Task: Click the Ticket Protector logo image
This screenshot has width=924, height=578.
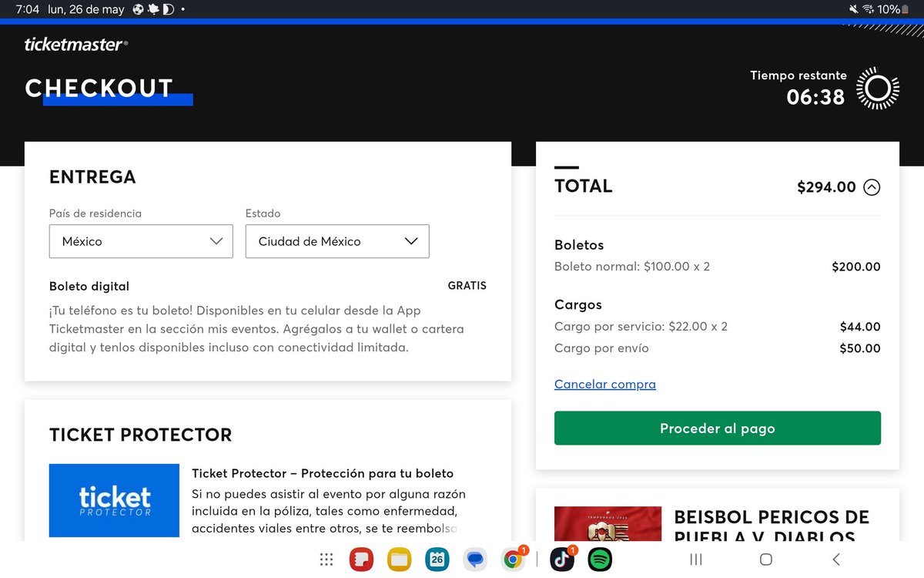Action: pyautogui.click(x=114, y=500)
